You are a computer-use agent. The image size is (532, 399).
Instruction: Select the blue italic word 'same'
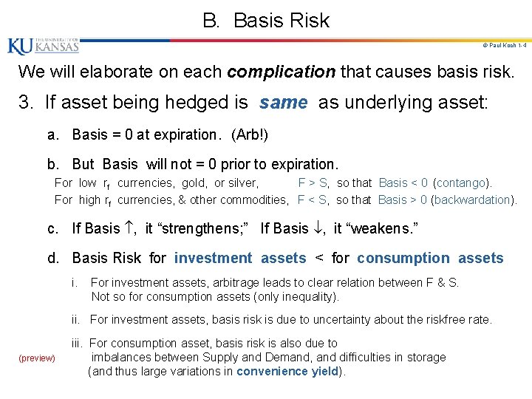pos(283,103)
